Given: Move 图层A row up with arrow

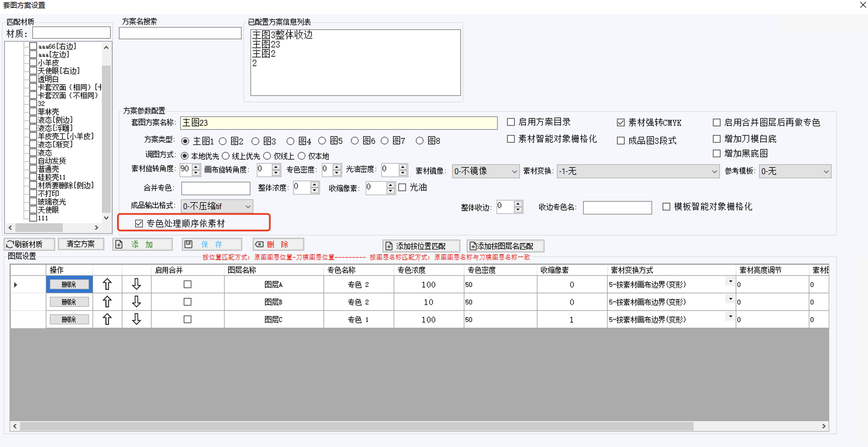Looking at the screenshot, I should point(107,284).
